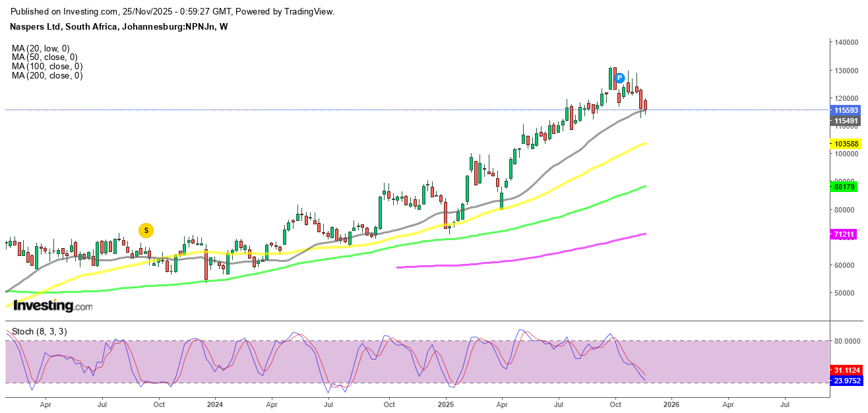This screenshot has width=868, height=413.
Task: Click the gray 115491 moving average tag
Action: pyautogui.click(x=845, y=121)
